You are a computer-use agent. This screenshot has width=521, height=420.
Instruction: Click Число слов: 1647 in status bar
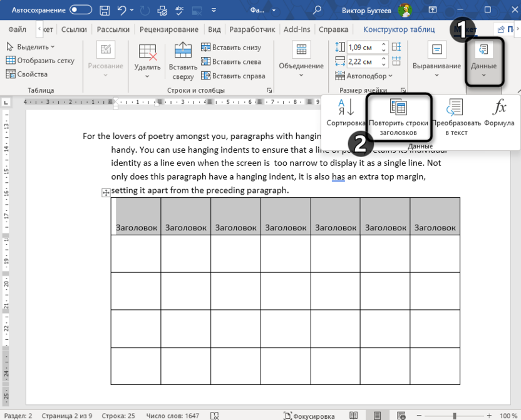(173, 416)
